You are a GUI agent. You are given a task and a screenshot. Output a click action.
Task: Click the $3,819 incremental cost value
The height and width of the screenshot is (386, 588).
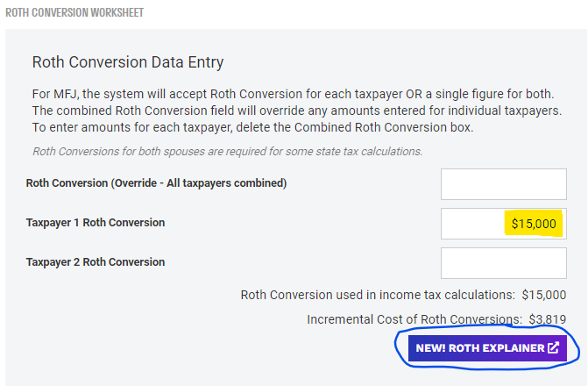pos(547,319)
